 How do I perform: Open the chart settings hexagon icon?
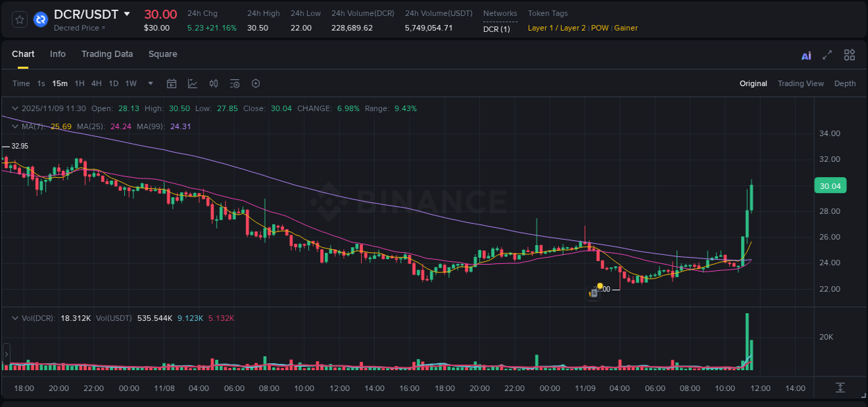256,83
